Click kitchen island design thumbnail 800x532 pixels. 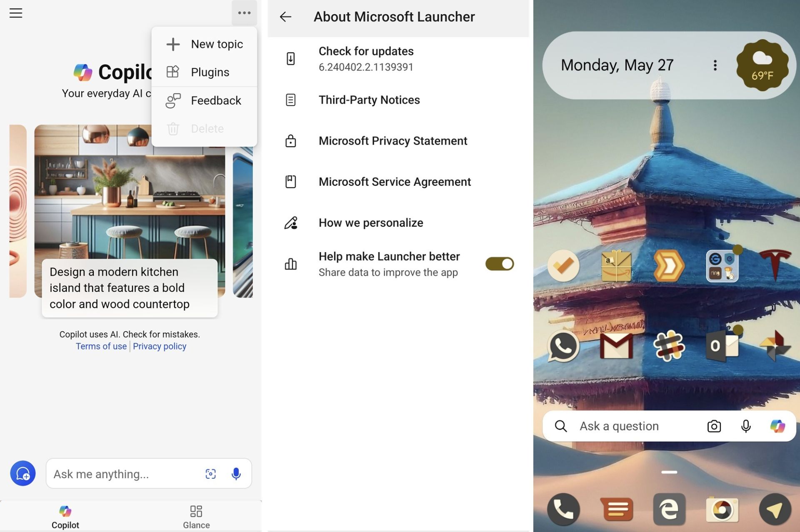pyautogui.click(x=130, y=210)
